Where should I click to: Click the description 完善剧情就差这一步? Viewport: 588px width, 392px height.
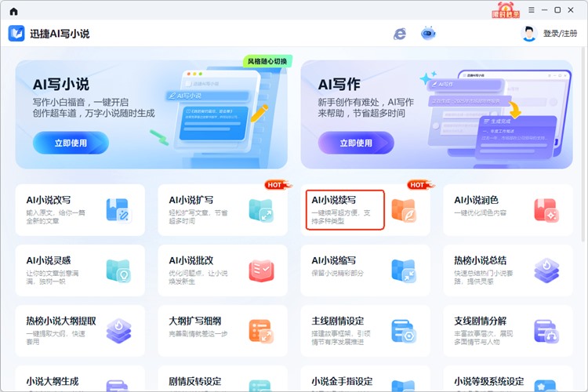(x=198, y=333)
